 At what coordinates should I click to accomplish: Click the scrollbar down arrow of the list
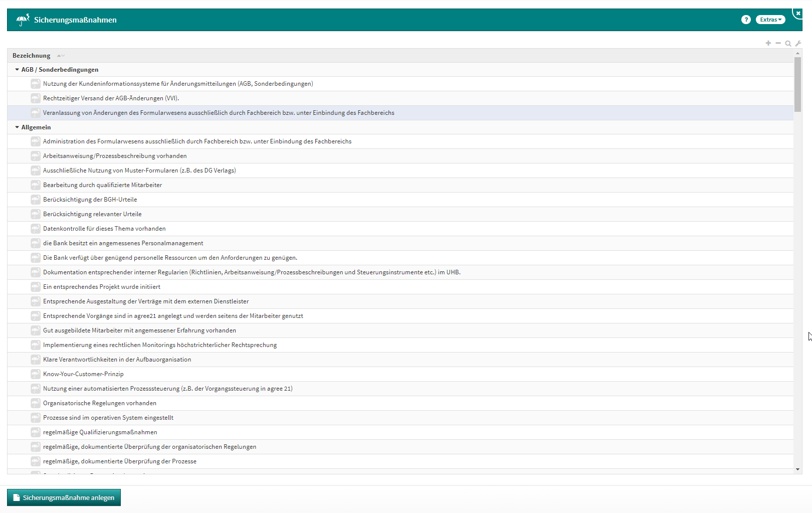click(x=797, y=469)
